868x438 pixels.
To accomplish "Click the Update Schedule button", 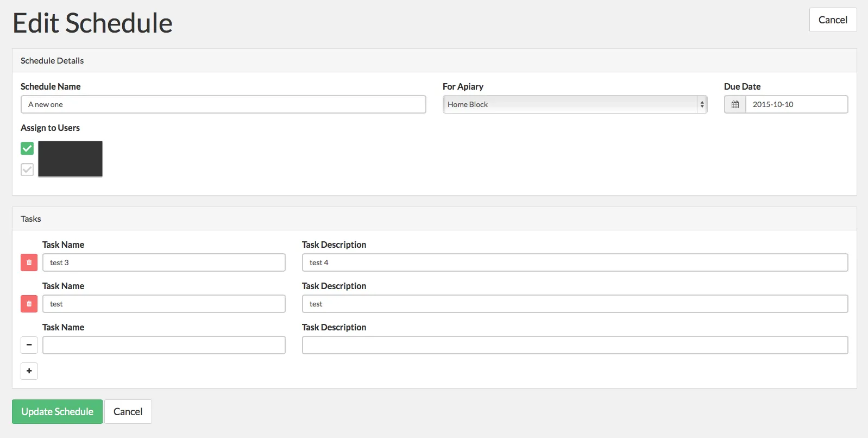I will (57, 412).
